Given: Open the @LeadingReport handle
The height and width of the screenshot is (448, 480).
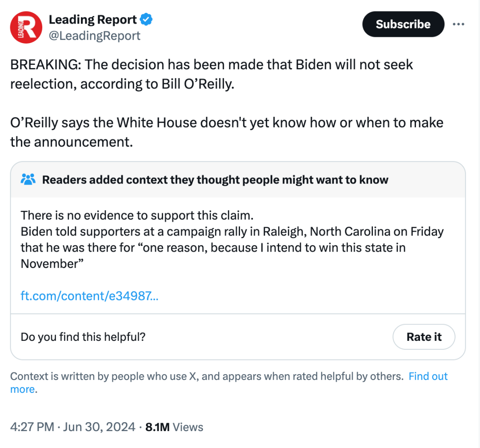Looking at the screenshot, I should (x=95, y=36).
